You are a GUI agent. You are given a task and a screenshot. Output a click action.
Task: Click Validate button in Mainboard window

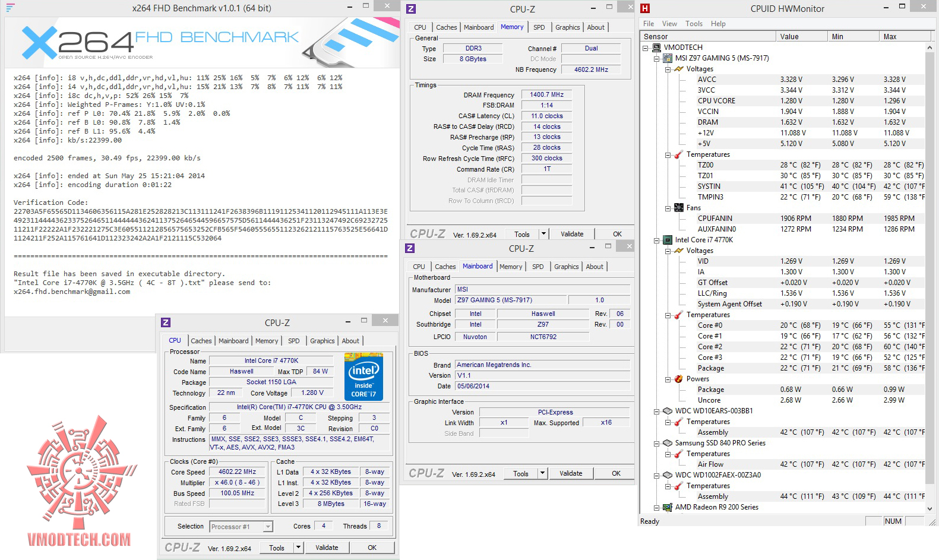571,473
